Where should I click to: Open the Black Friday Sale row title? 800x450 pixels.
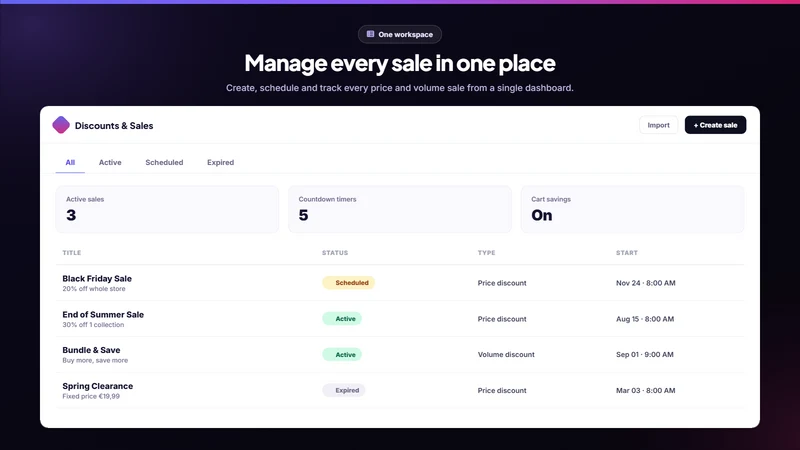97,279
